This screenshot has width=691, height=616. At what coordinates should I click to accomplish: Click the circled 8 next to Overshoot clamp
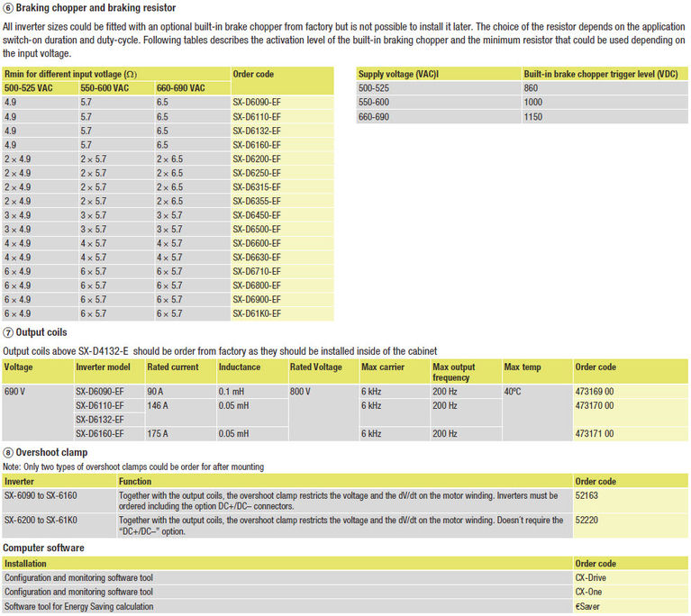click(x=8, y=452)
